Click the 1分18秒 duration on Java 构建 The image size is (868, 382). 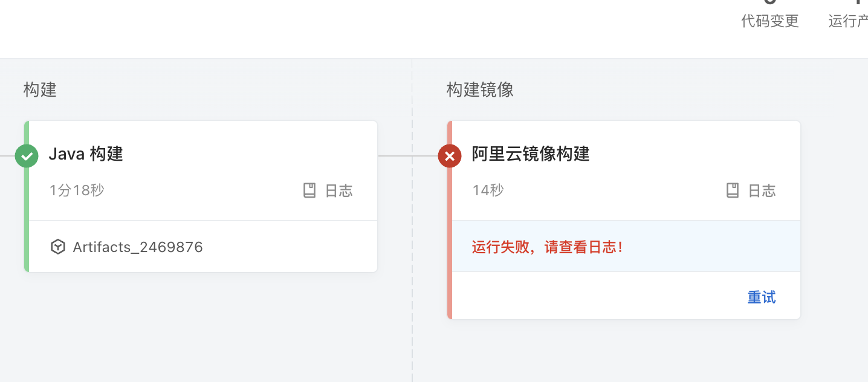pos(77,190)
